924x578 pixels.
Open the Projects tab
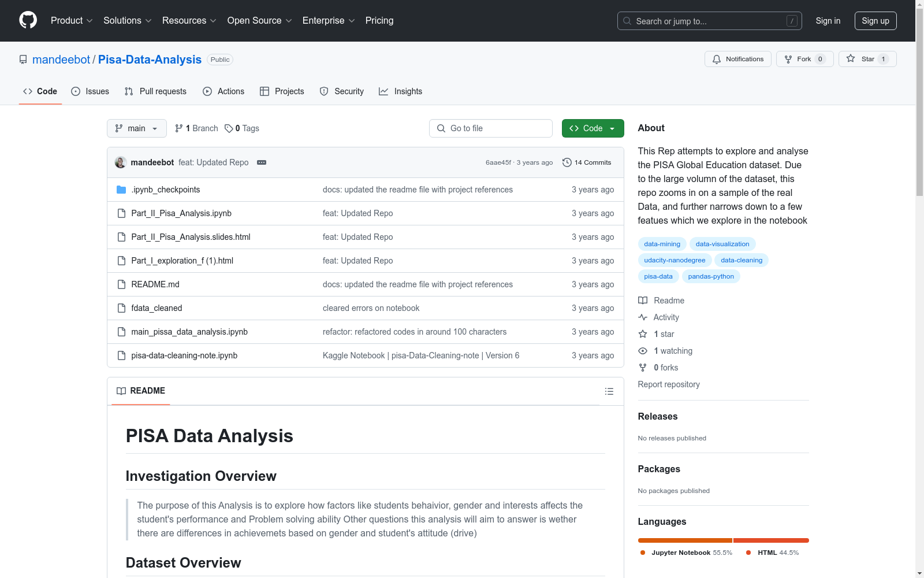(x=282, y=91)
